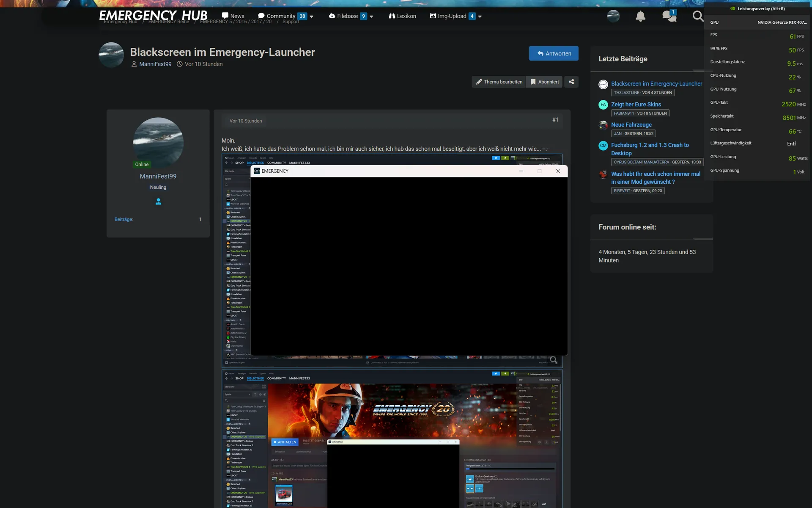Click the Thema bearbeiten button
812x508 pixels.
[499, 82]
